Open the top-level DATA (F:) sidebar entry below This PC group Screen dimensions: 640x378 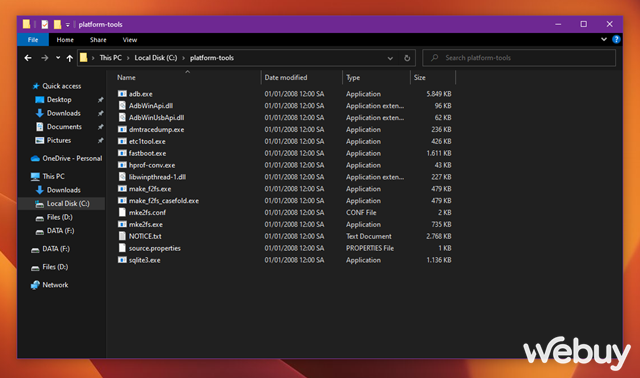[56, 249]
